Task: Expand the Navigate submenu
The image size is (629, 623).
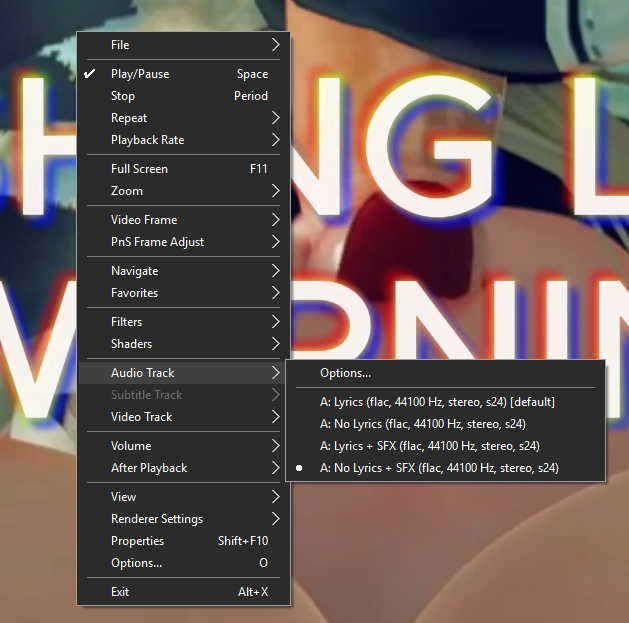Action: point(183,271)
